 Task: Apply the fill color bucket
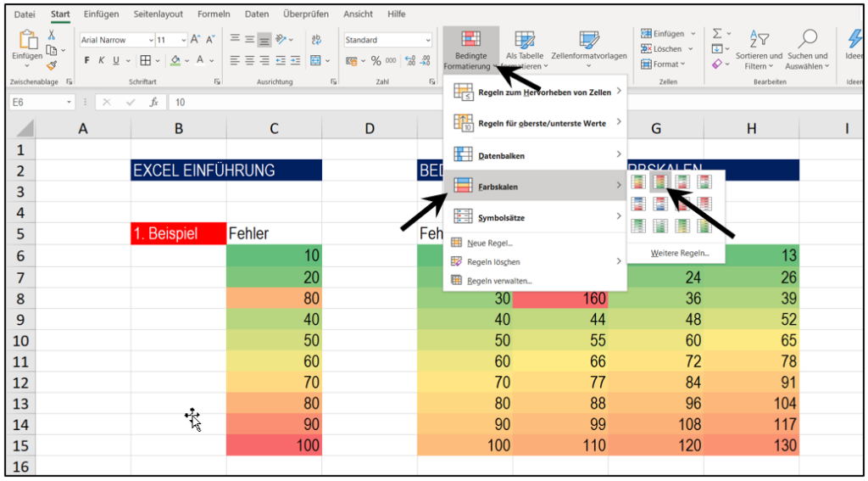pyautogui.click(x=175, y=60)
